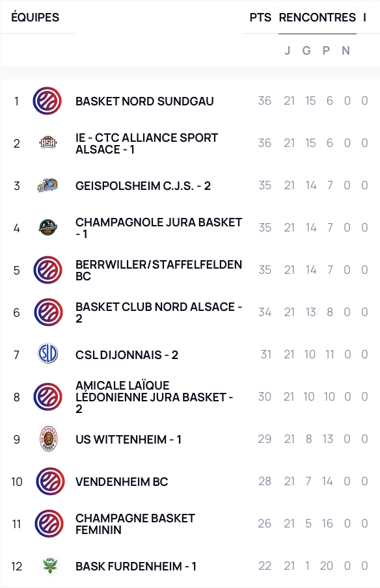Image resolution: width=380 pixels, height=588 pixels.
Task: Click the Vendenheim BC team logo
Action: coord(50,481)
